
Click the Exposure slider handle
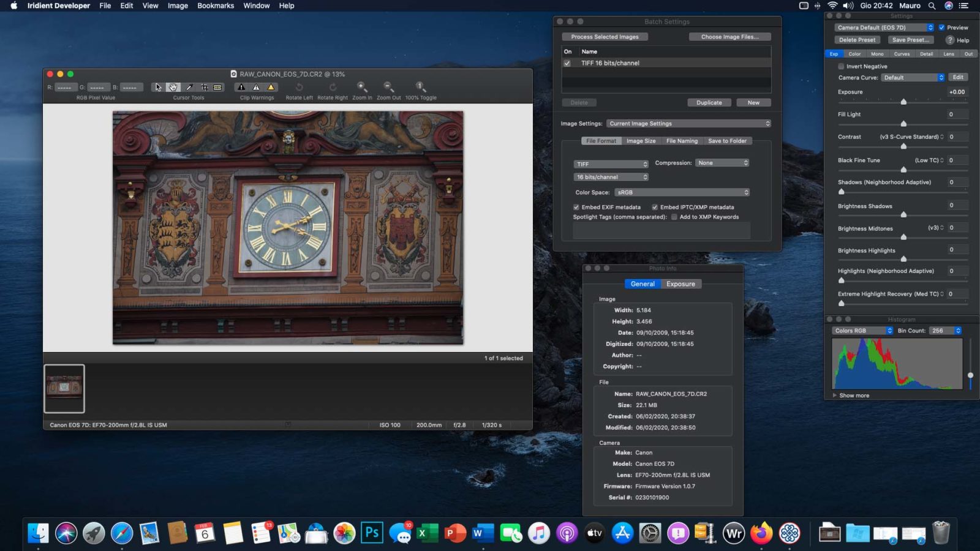(x=903, y=102)
